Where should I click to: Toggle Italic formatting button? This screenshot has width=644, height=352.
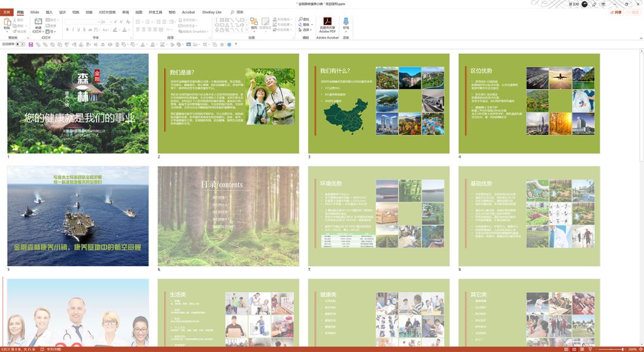point(73,30)
